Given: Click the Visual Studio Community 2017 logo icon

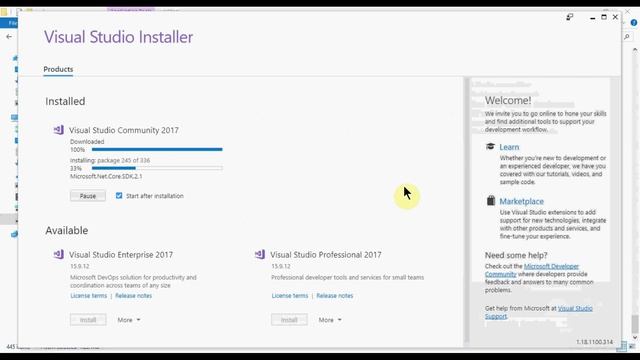Looking at the screenshot, I should (x=59, y=130).
